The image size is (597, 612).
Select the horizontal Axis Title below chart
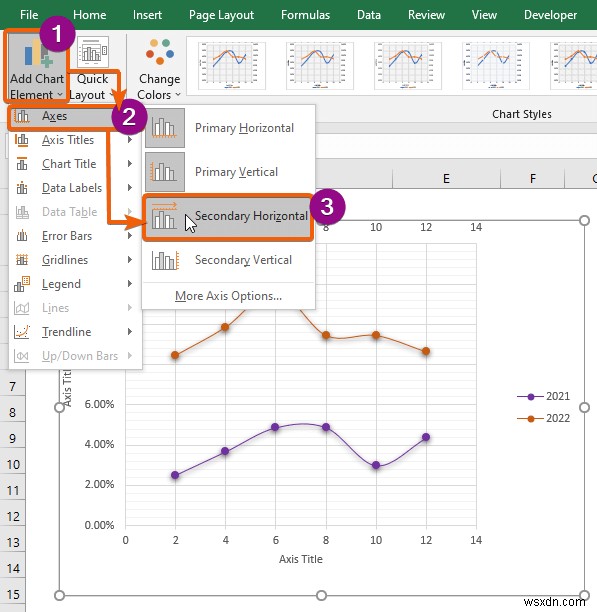point(301,559)
